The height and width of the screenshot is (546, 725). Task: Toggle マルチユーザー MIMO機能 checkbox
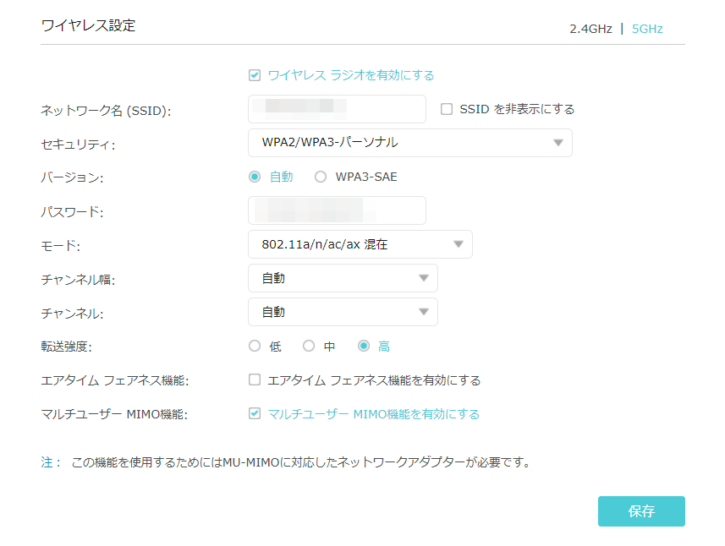255,414
